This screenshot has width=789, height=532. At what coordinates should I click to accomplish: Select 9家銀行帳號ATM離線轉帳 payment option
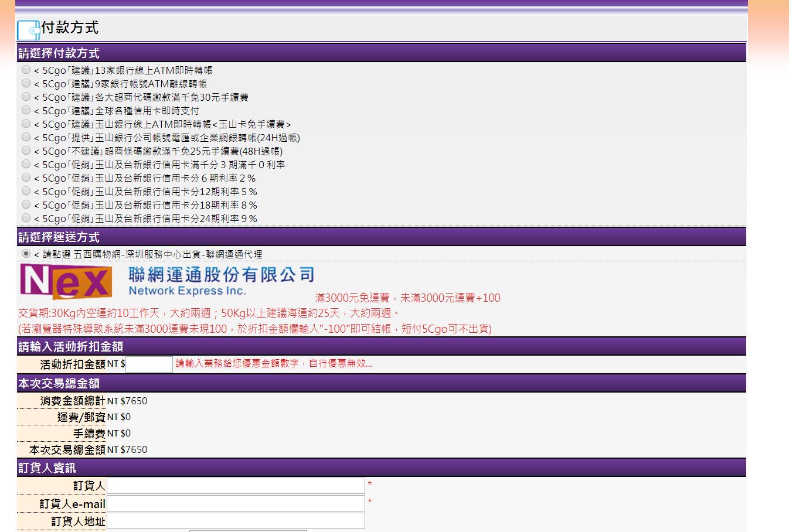[26, 83]
